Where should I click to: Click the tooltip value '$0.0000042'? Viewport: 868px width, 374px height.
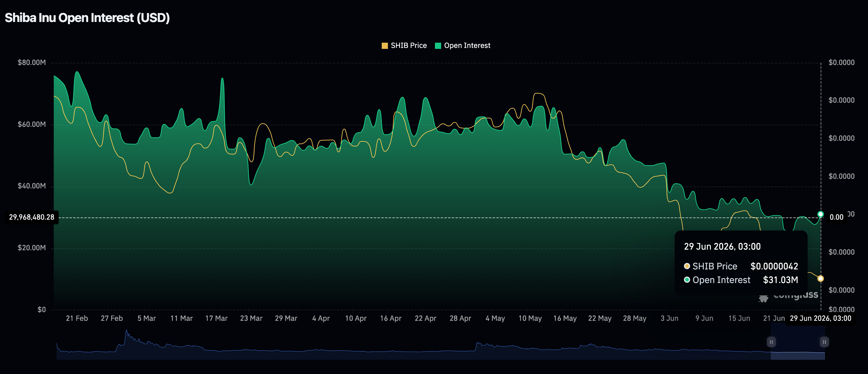coord(774,266)
